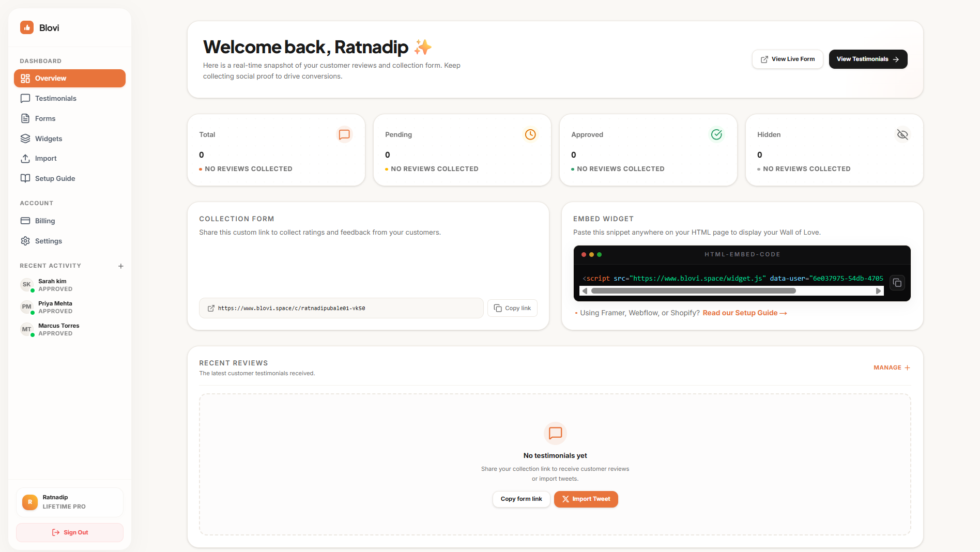This screenshot has width=980, height=552.
Task: Click the embed script code text
Action: coord(733,278)
